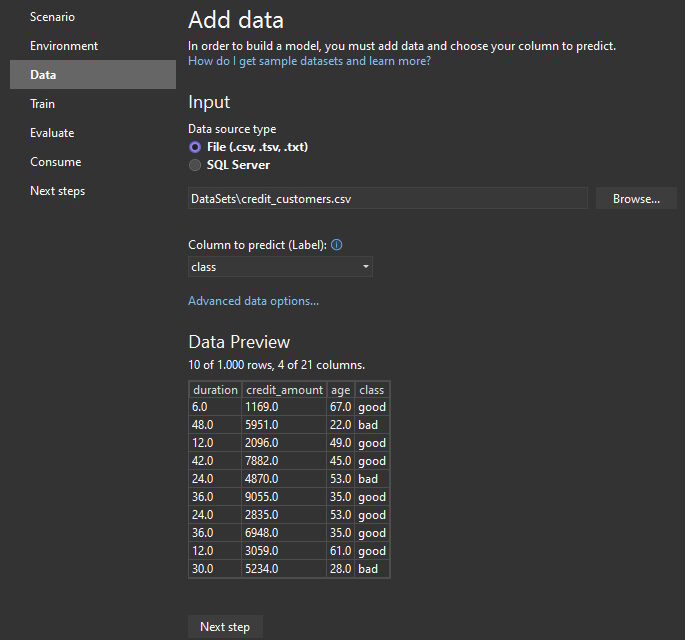Go to the Scenario step
The height and width of the screenshot is (640, 685).
point(52,17)
